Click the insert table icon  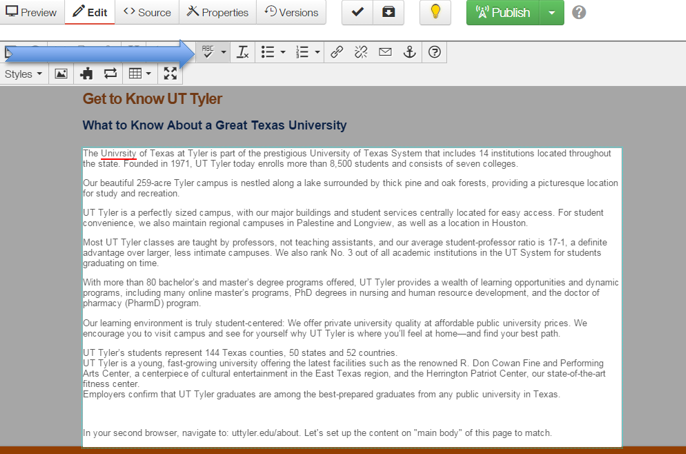tap(135, 74)
